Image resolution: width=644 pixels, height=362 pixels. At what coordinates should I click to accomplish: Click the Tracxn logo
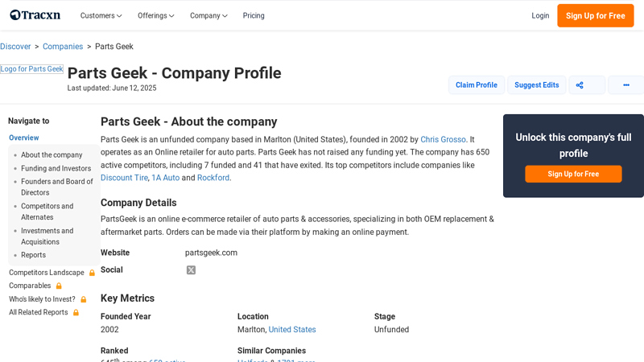[x=35, y=15]
